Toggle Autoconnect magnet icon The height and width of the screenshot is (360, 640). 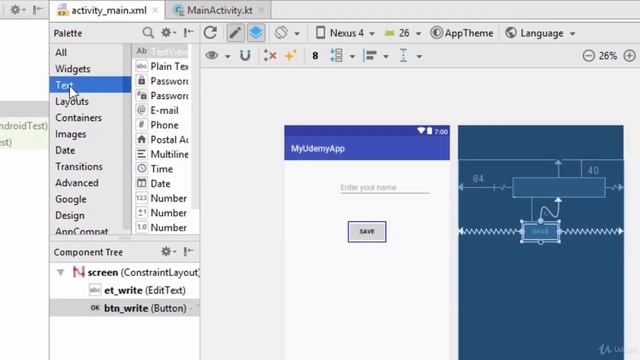pos(245,55)
